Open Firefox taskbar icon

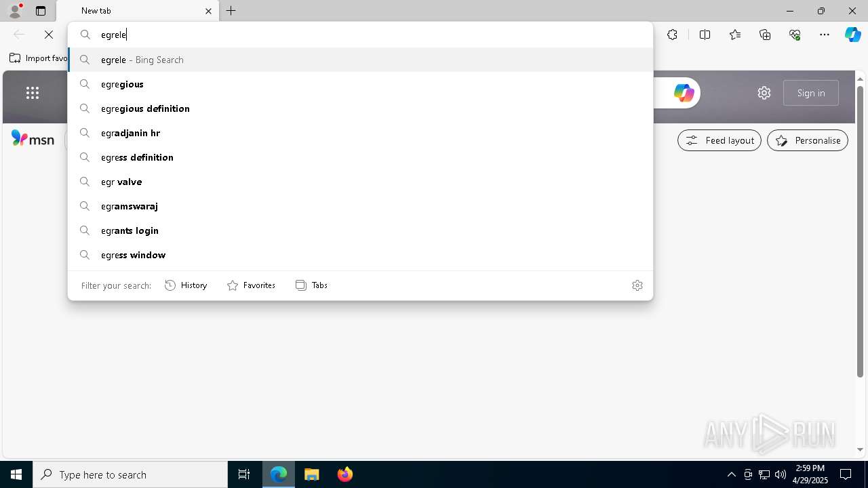345,474
